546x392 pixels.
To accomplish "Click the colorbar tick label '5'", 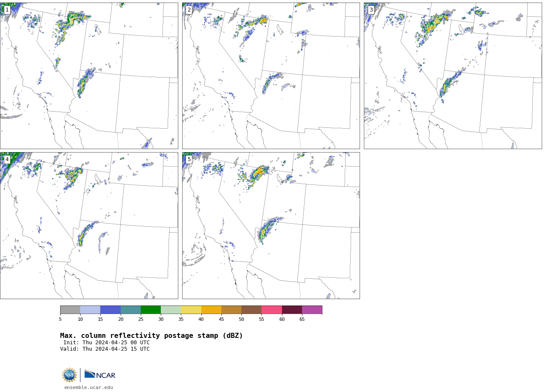I will (60, 320).
